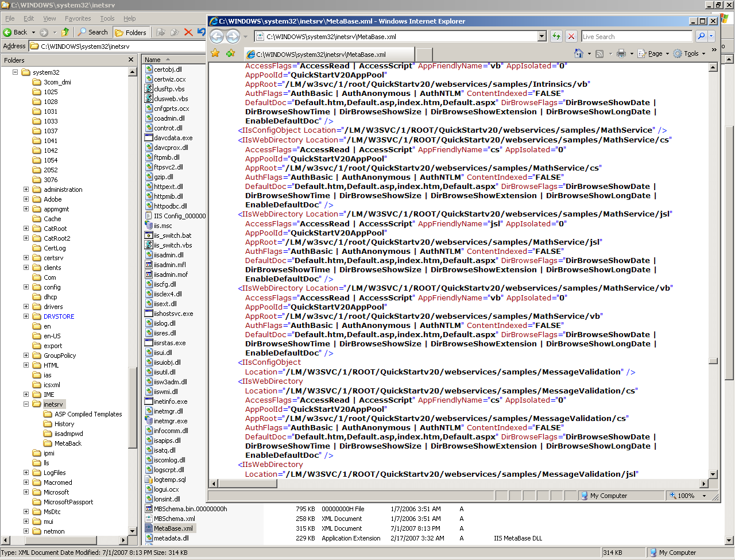Click Internet Explorer forward navigation button
The height and width of the screenshot is (560, 735).
point(233,37)
